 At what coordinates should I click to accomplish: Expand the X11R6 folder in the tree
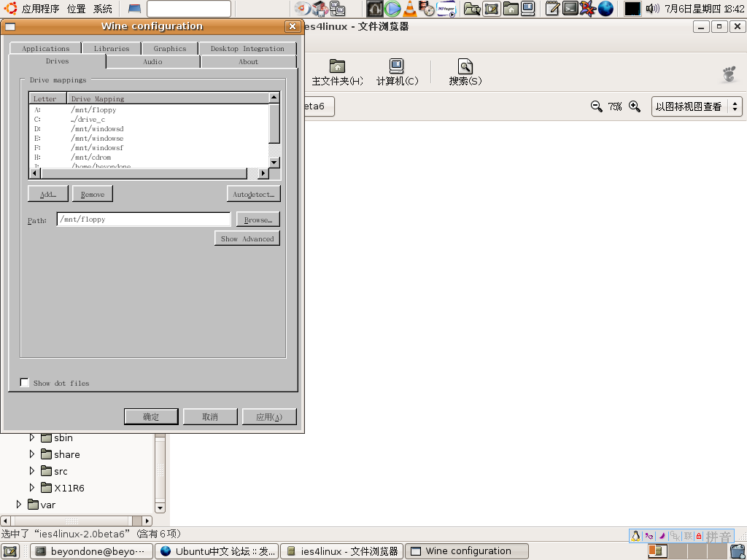click(32, 488)
